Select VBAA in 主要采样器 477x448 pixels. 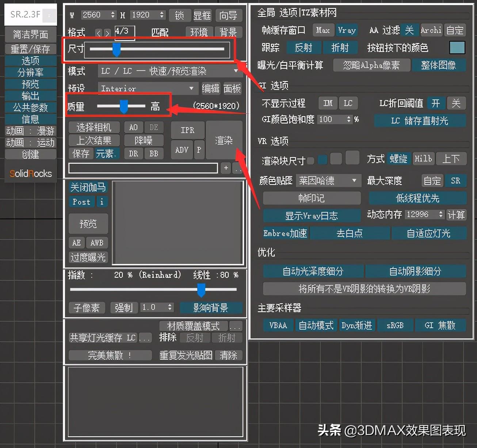pos(278,325)
